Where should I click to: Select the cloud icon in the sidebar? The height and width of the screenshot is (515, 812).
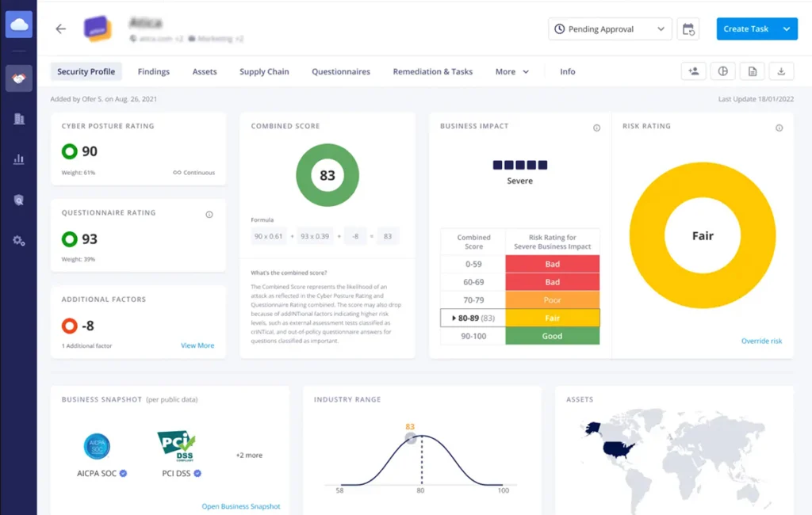(x=17, y=24)
